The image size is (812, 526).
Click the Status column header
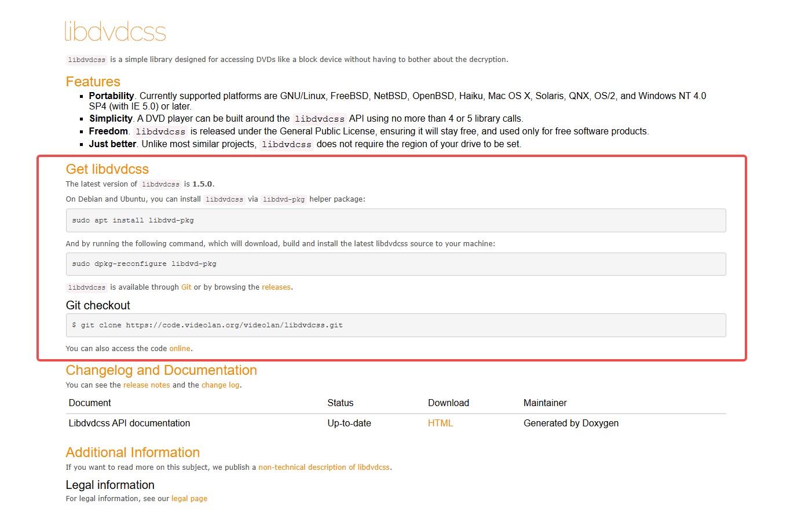(341, 403)
